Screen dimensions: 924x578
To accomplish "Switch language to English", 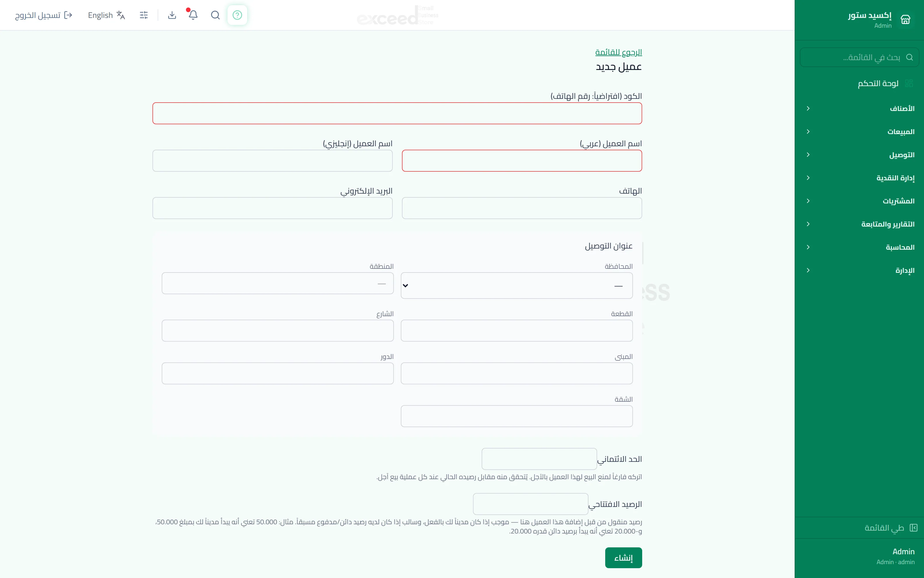I will point(107,15).
